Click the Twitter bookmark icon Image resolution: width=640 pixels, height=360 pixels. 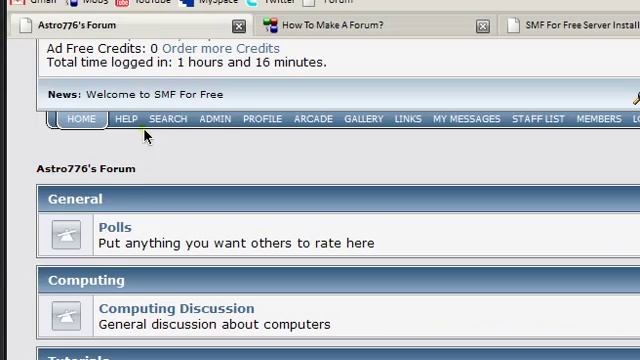point(252,3)
